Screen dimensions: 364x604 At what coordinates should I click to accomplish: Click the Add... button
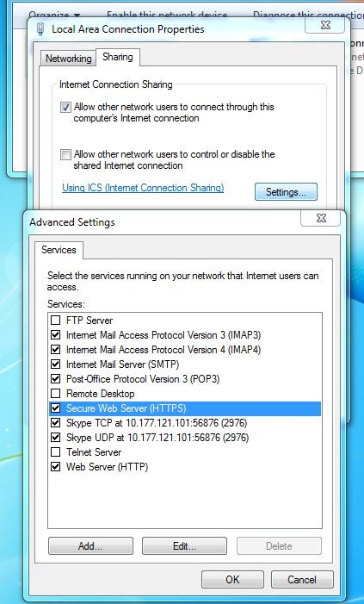[90, 545]
